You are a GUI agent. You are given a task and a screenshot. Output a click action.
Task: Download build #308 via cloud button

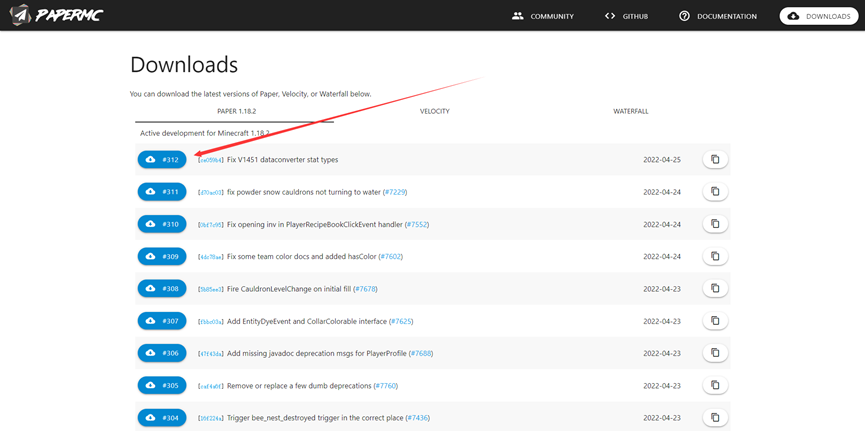(x=162, y=289)
